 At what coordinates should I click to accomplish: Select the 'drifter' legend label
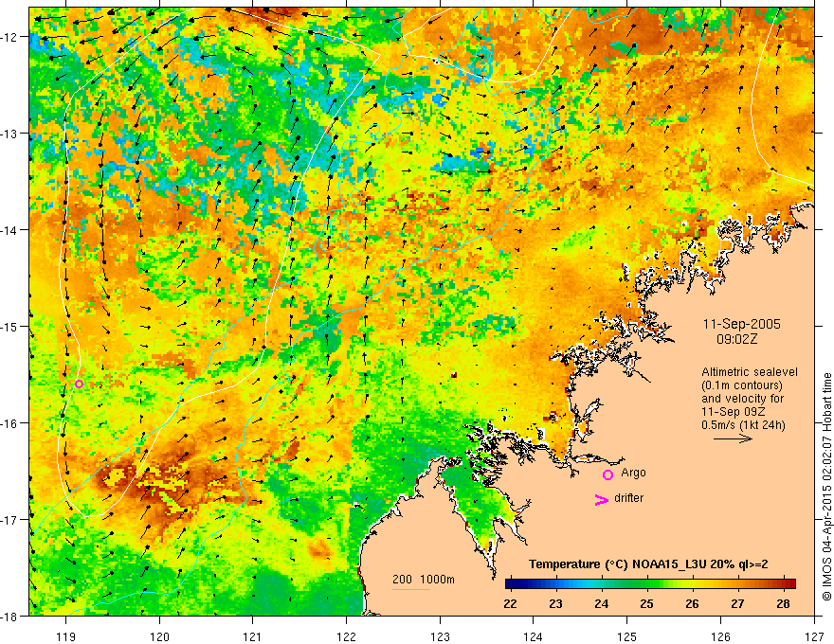[628, 498]
